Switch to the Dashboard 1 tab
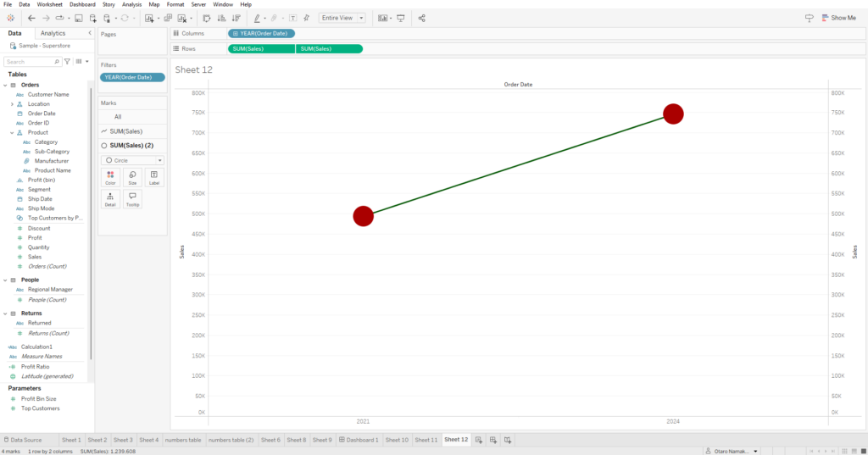This screenshot has height=455, width=868. coord(359,440)
